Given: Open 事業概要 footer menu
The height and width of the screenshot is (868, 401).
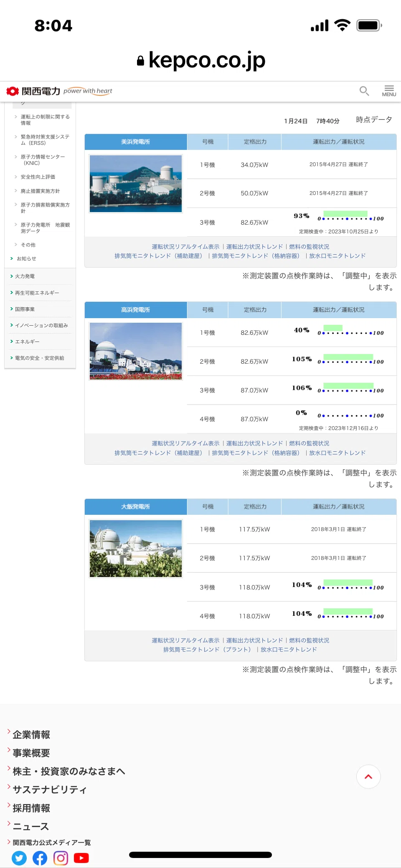Looking at the screenshot, I should click(x=31, y=753).
